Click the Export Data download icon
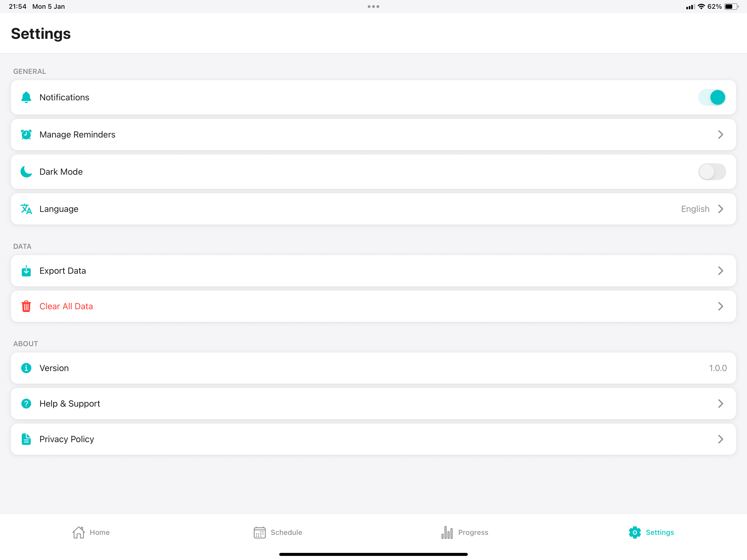Screen dimensions: 747x560 click(26, 270)
